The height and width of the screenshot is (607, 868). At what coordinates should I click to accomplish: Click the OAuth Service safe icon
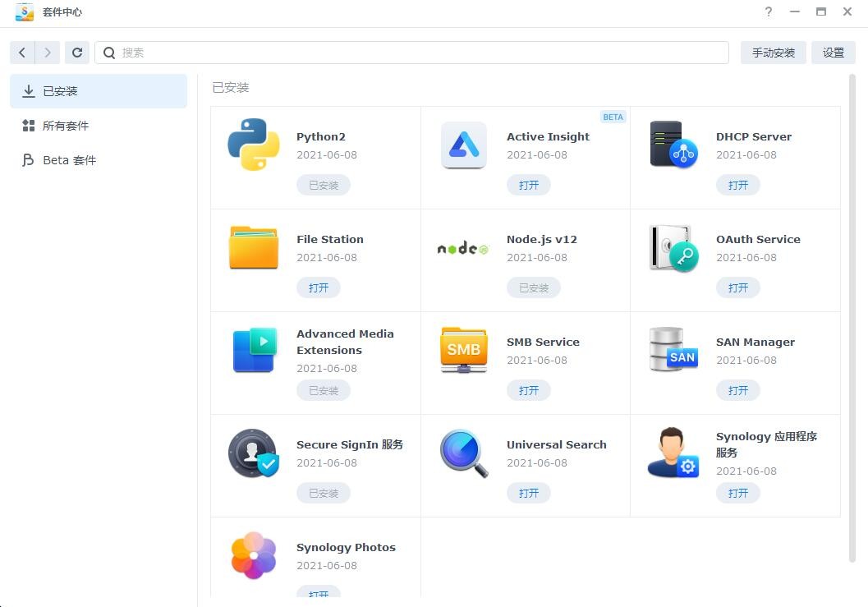tap(673, 247)
